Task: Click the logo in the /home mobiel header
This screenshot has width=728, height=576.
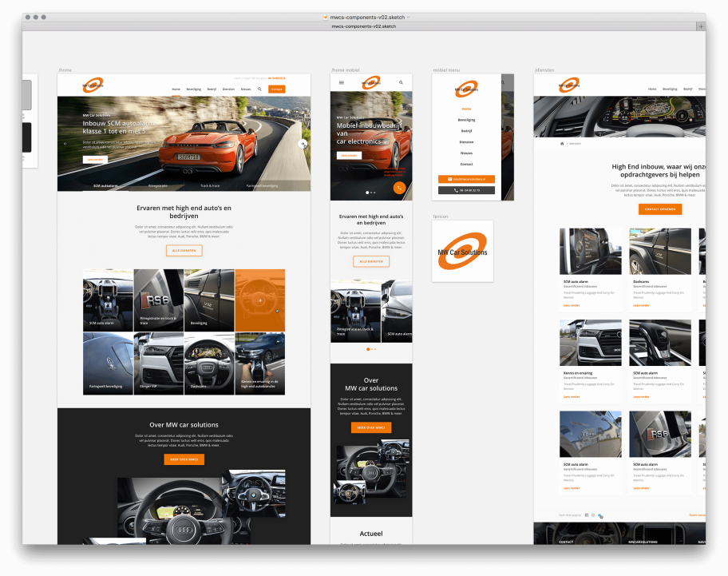Action: (371, 82)
